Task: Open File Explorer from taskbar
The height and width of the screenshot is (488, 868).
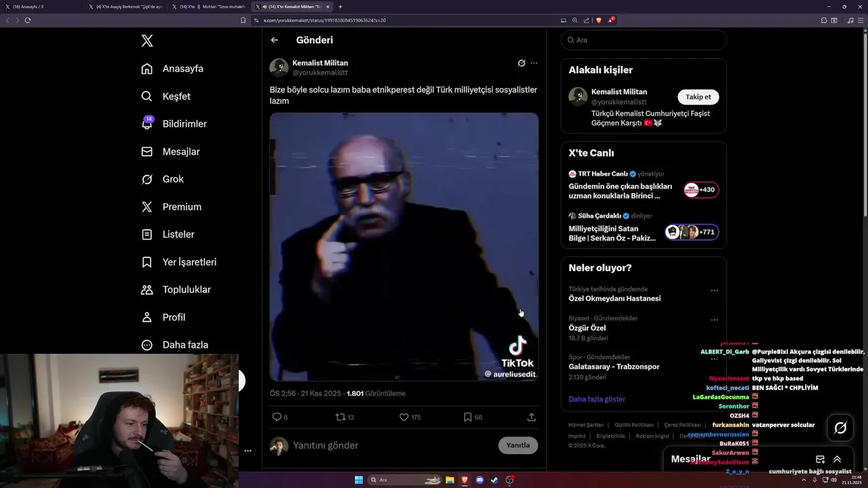Action: pyautogui.click(x=450, y=480)
